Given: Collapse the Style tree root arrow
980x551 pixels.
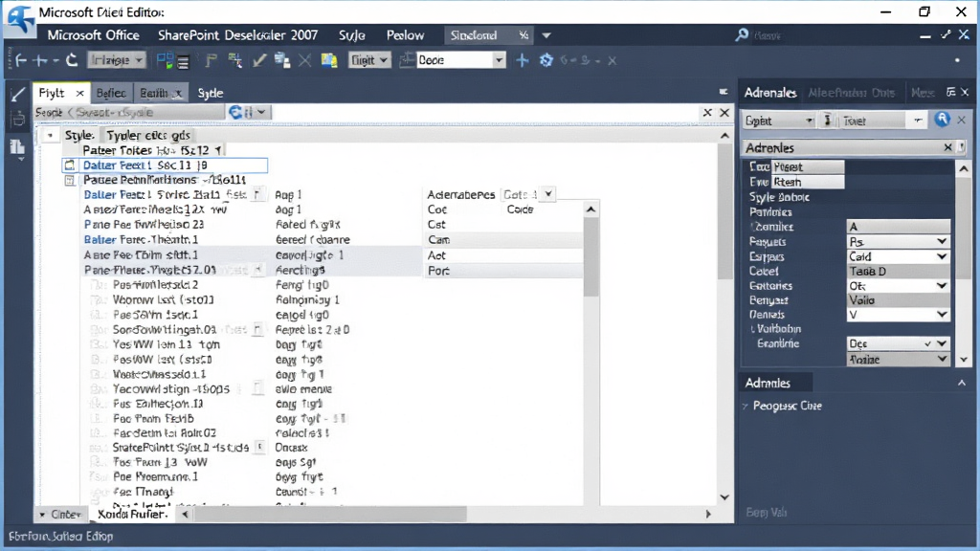Looking at the screenshot, I should pos(50,136).
